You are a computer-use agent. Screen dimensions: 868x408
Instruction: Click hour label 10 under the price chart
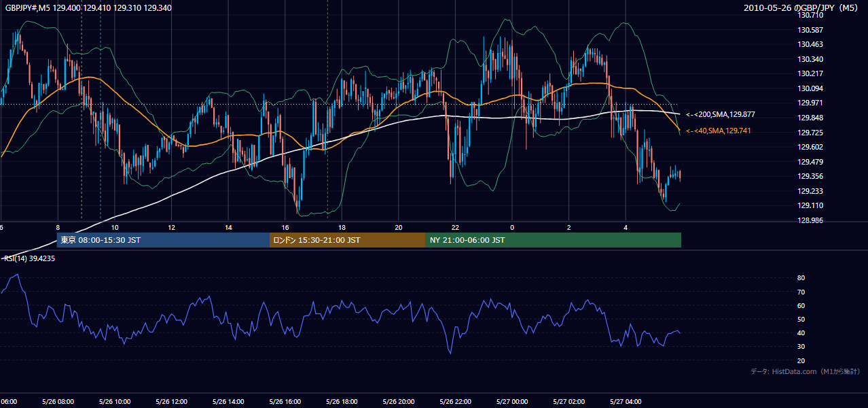click(x=115, y=228)
